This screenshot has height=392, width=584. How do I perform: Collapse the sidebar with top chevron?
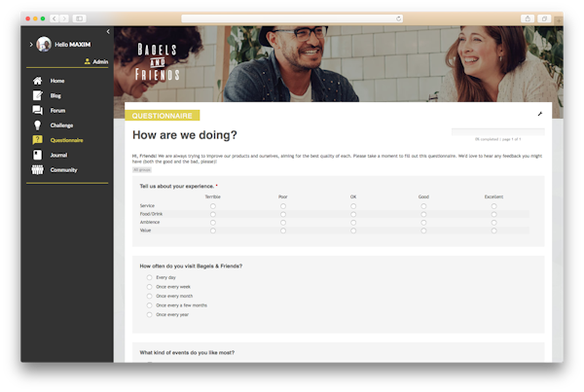pyautogui.click(x=108, y=32)
